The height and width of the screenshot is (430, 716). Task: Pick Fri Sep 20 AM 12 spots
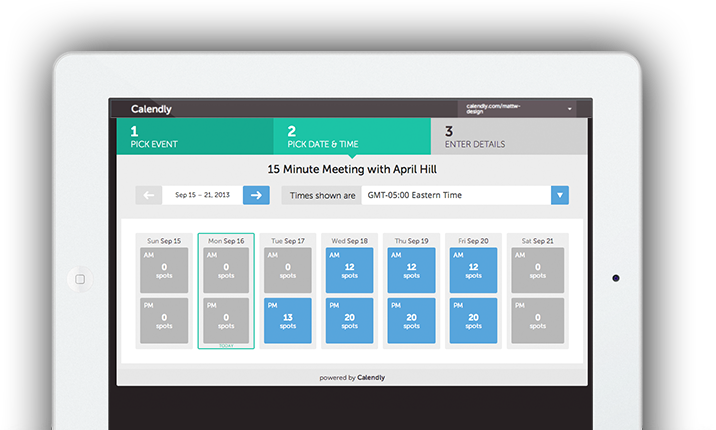[474, 270]
